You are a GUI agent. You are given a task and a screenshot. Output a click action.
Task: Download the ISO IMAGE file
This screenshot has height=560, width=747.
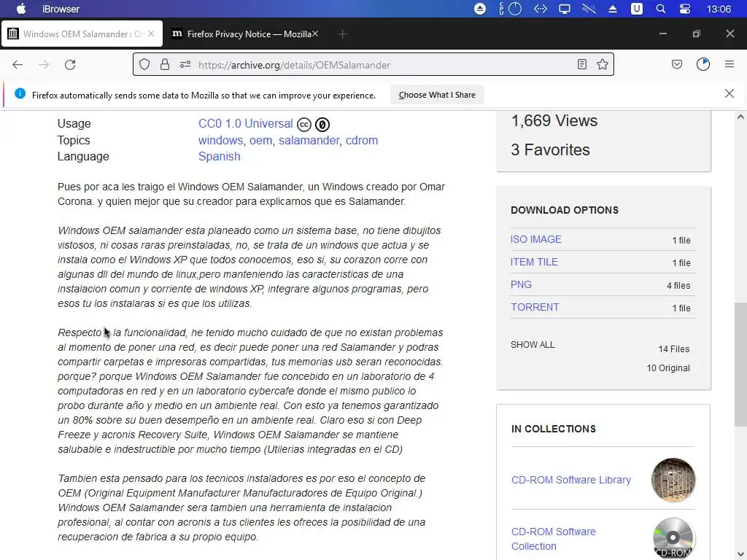(536, 239)
